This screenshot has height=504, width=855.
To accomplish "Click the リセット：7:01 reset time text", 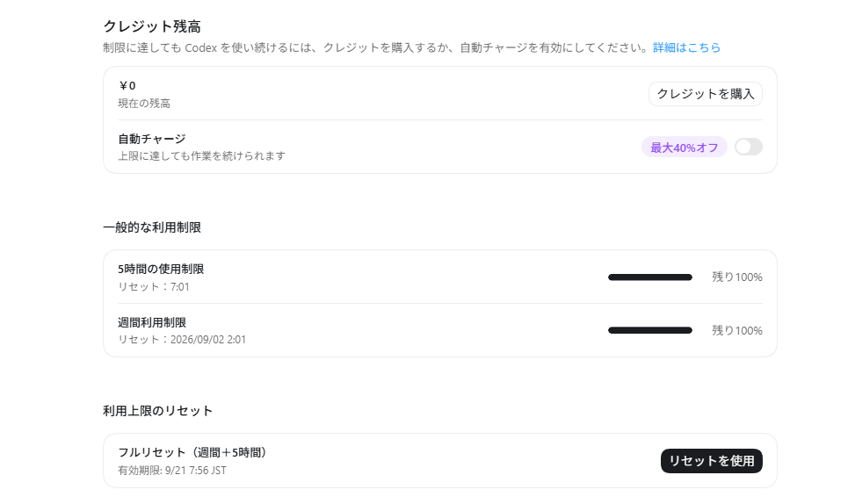I will pyautogui.click(x=154, y=286).
